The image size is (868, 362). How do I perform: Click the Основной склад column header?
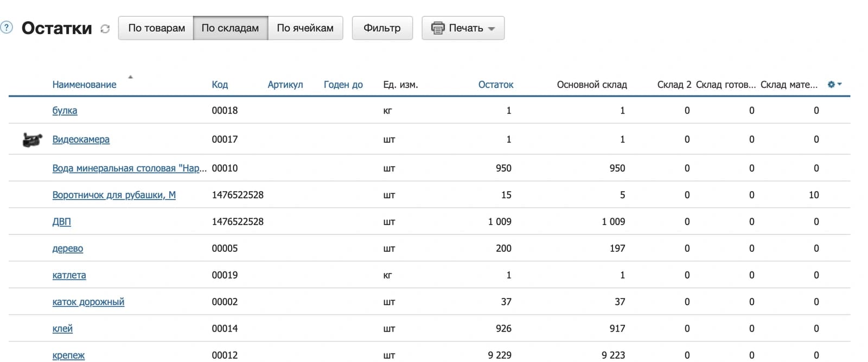pyautogui.click(x=592, y=85)
